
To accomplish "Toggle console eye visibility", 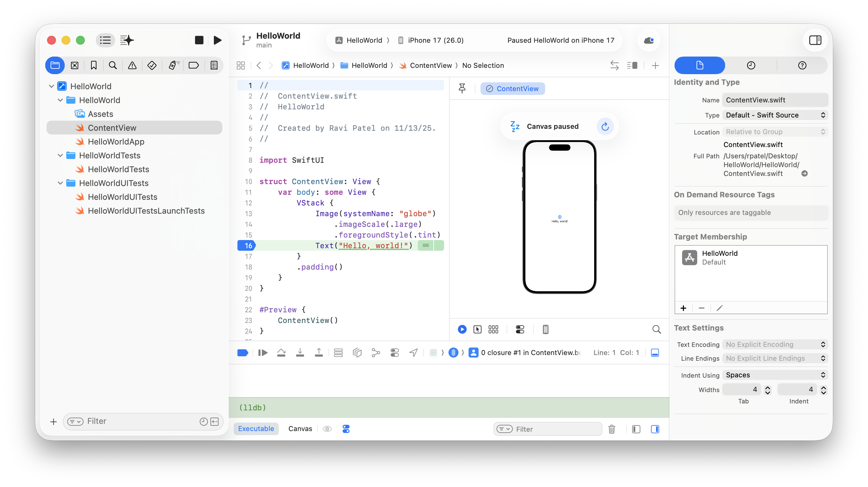I will tap(327, 429).
